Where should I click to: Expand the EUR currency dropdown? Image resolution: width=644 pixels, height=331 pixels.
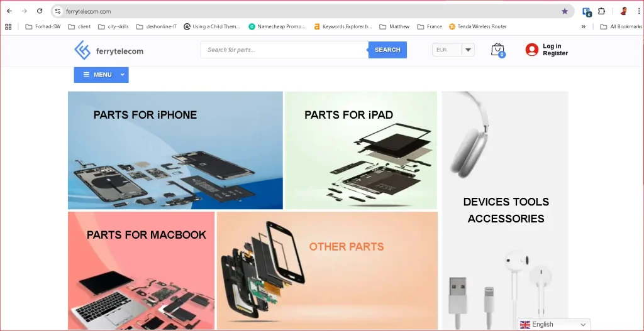[467, 50]
